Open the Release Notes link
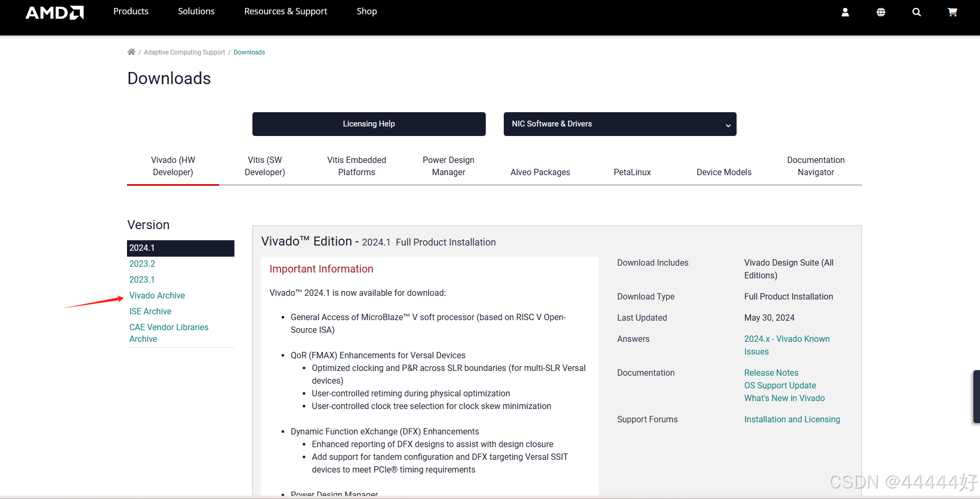The image size is (980, 499). click(771, 373)
